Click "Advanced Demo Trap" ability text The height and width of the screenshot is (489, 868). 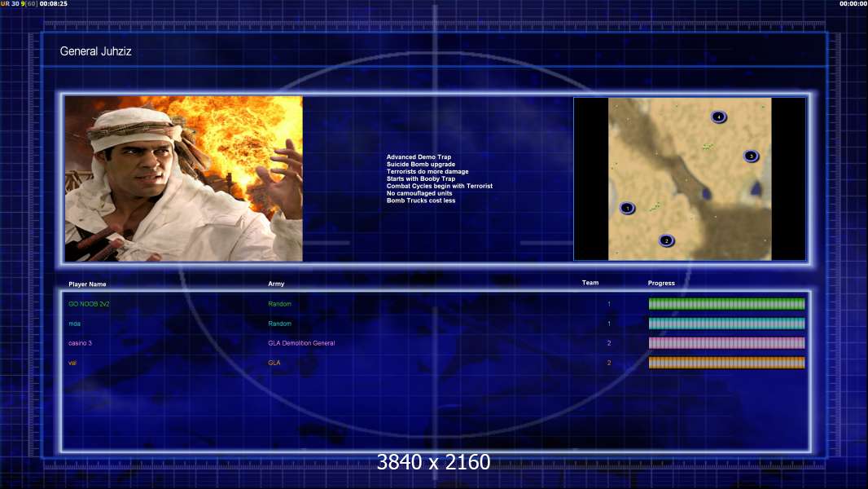[419, 157]
